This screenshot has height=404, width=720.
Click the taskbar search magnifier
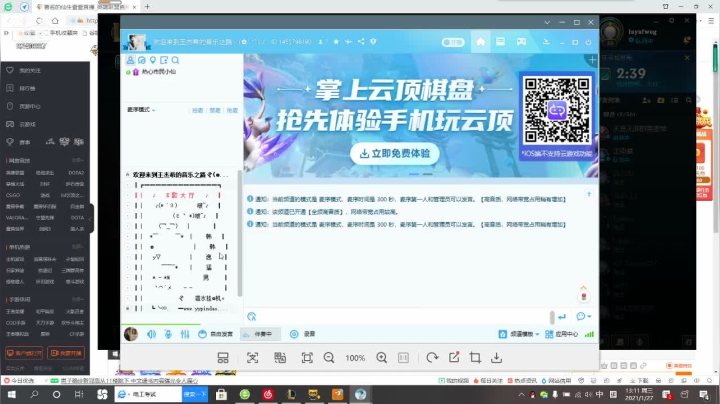34,394
